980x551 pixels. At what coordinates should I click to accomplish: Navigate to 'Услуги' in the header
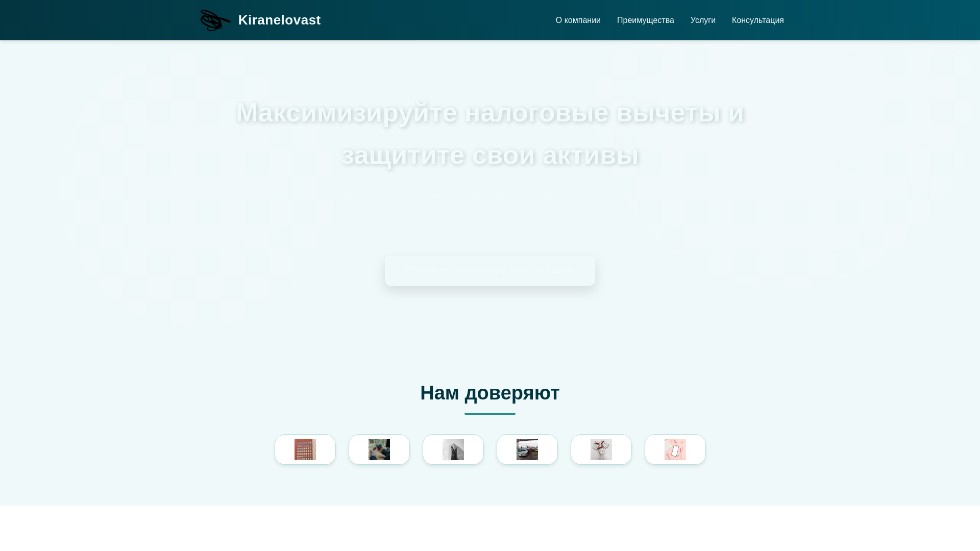[703, 20]
